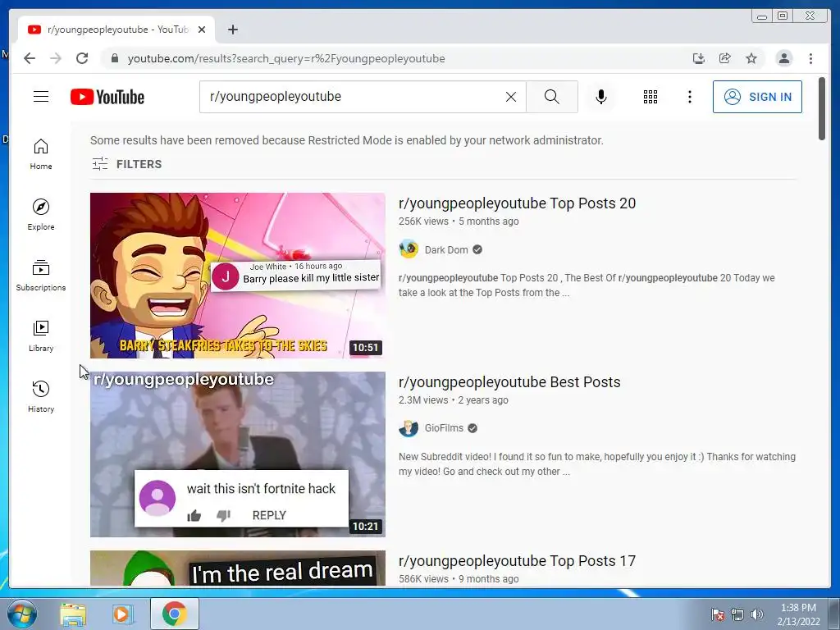This screenshot has height=630, width=840.
Task: Click the page vertical scrollbar
Action: pyautogui.click(x=822, y=109)
